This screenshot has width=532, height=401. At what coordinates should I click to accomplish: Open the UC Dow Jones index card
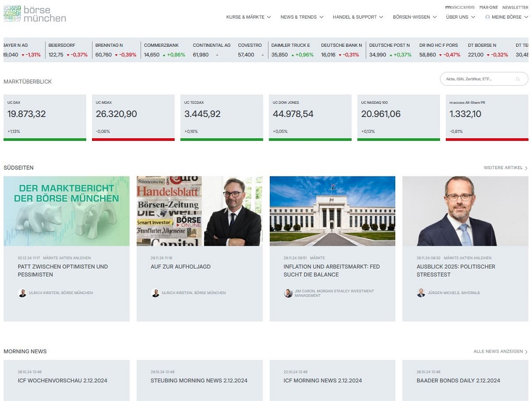click(310, 118)
